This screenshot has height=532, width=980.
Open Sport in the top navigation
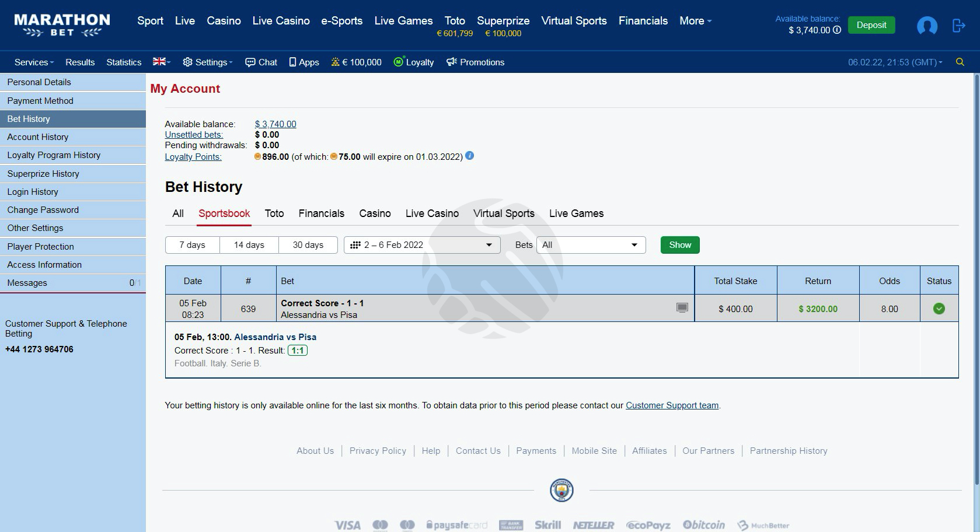click(x=150, y=20)
